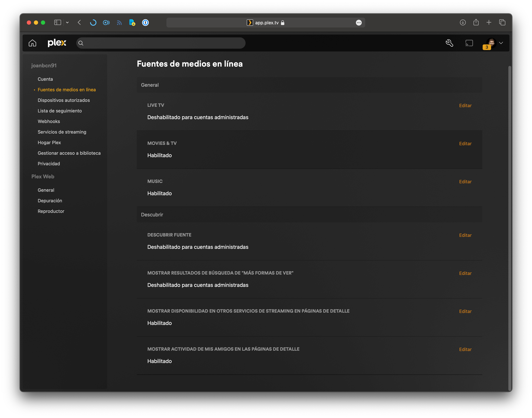Click the lock icon in address bar
Screen dimensions: 532x418
coord(283,23)
